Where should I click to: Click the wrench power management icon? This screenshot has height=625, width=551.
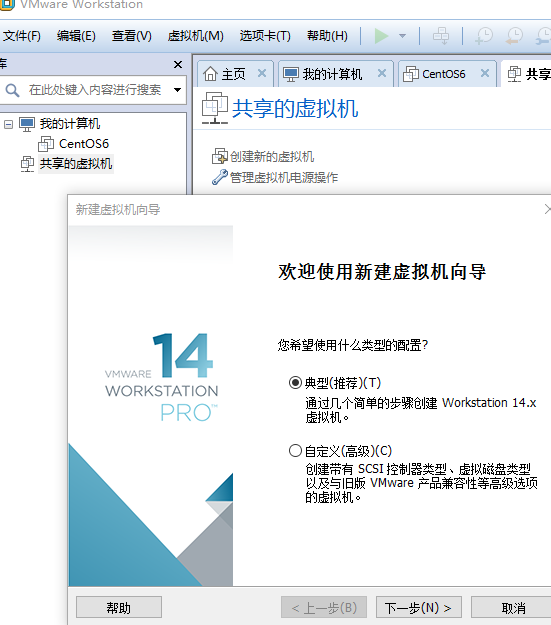coord(220,177)
